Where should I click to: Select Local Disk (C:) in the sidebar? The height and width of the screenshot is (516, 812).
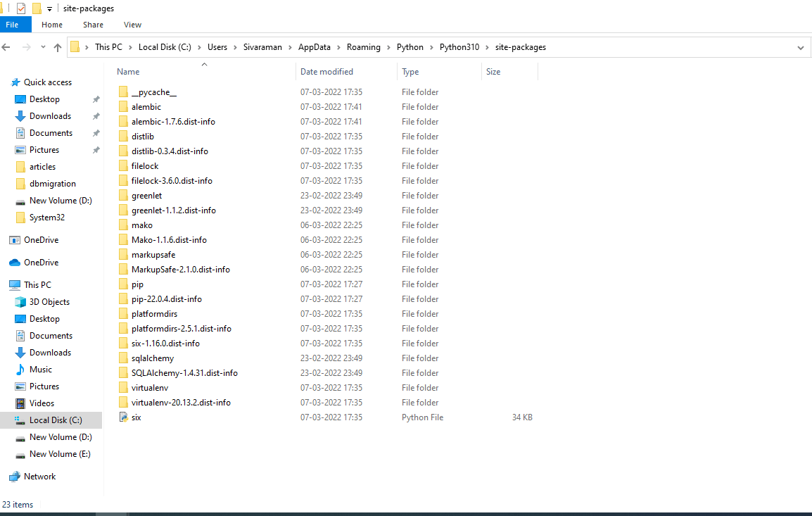tap(56, 420)
